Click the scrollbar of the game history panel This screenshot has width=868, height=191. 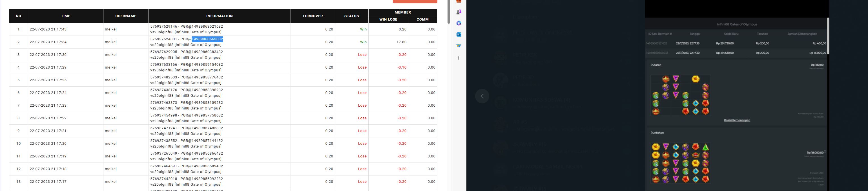tap(828, 36)
